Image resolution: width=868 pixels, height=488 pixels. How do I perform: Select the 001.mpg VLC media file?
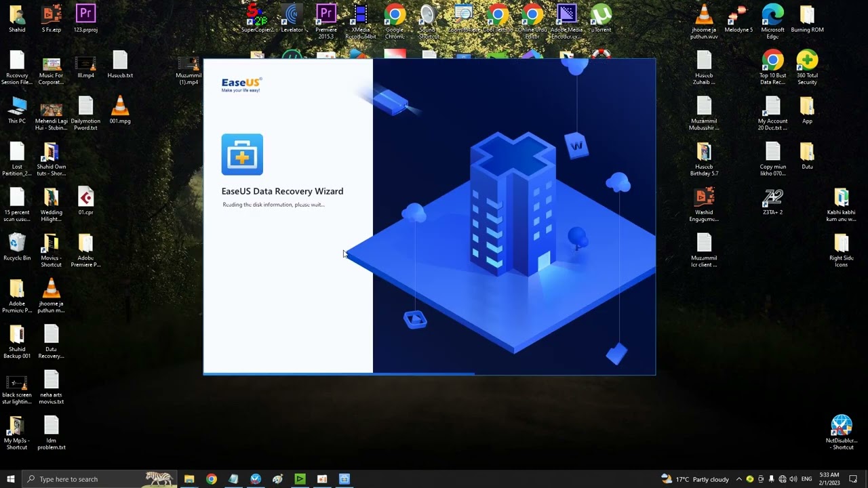[x=120, y=110]
